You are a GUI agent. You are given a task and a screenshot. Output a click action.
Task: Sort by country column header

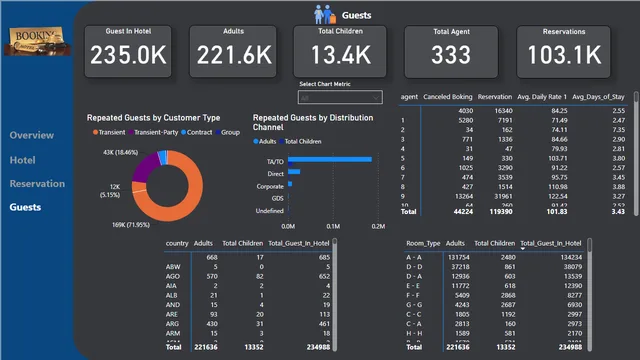pos(177,243)
